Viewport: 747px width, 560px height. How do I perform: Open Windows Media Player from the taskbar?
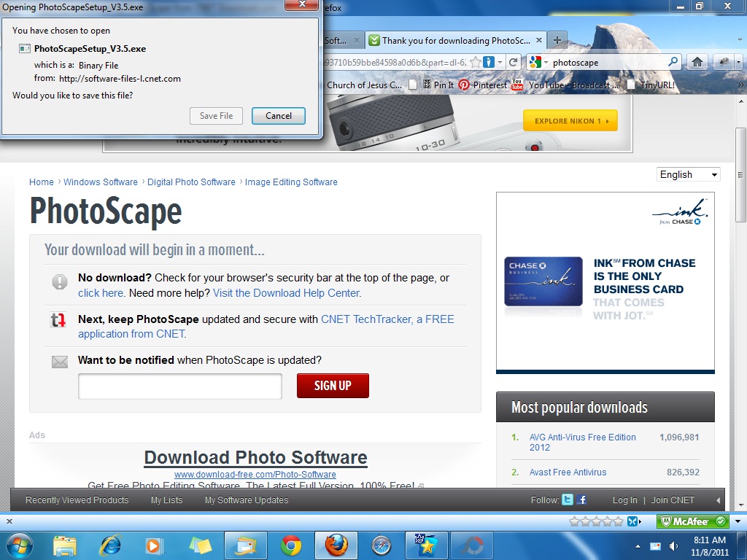tap(153, 545)
